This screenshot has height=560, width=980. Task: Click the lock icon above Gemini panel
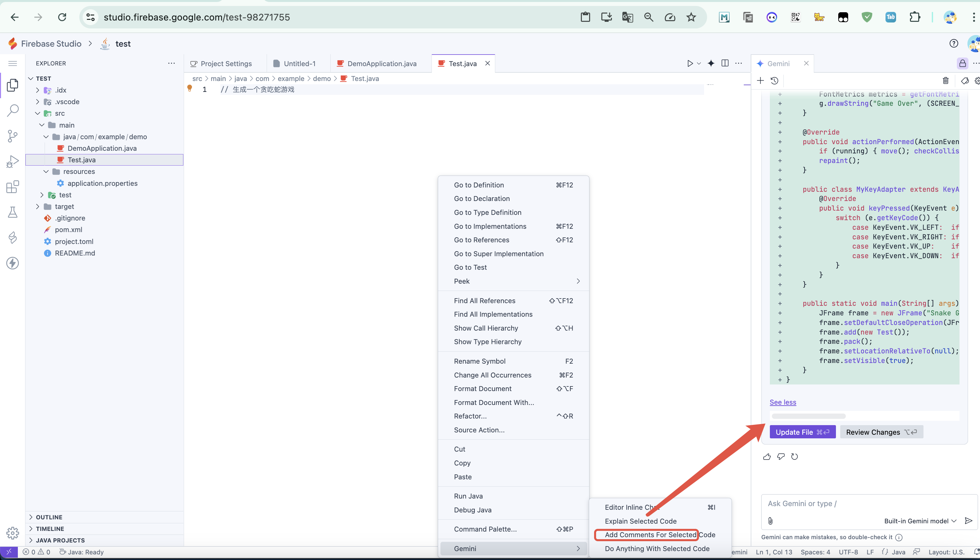(962, 63)
